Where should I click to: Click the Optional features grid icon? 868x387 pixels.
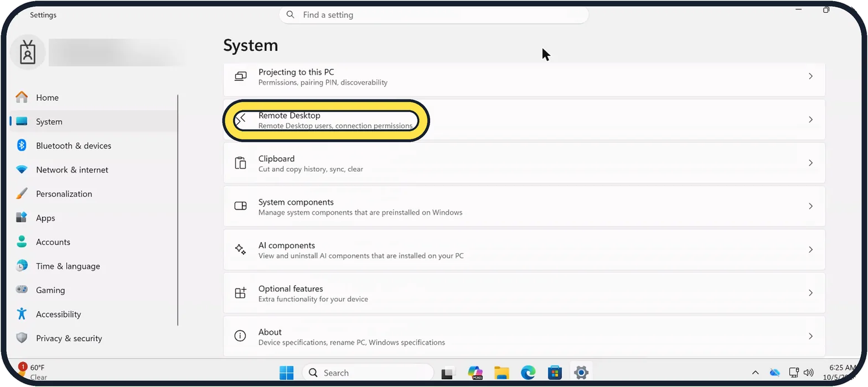[x=240, y=293]
